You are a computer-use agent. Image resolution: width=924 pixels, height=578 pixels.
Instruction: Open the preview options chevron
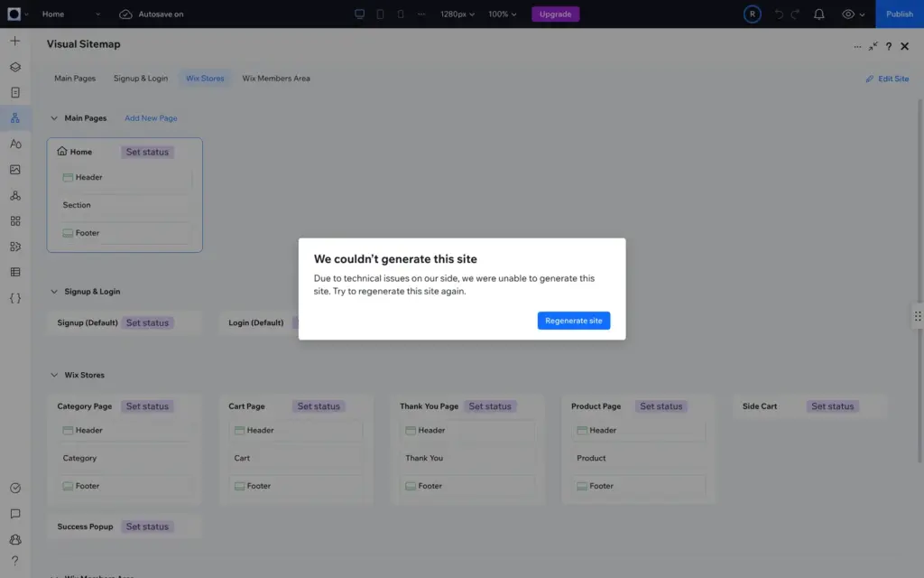pos(862,14)
